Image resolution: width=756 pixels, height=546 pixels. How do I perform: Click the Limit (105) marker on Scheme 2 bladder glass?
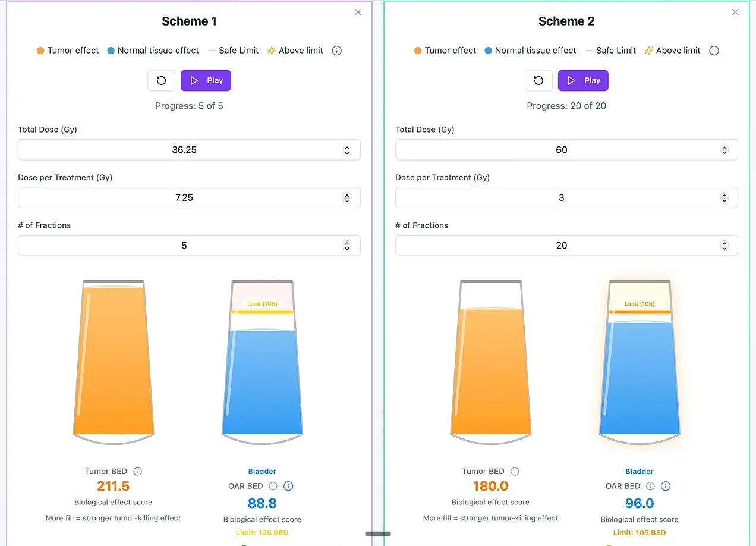point(640,303)
